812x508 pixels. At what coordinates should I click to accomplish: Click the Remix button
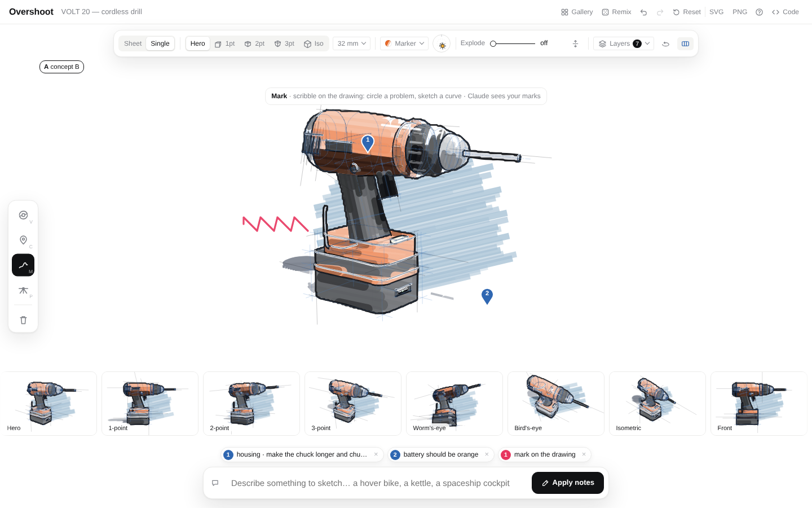[x=616, y=12]
